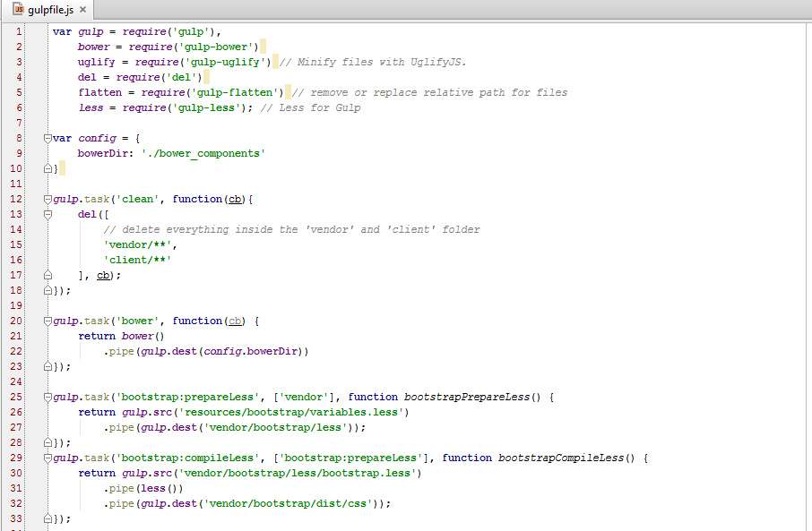Collapse 'bootstrap:compileLess' task fold on line 29
812x531 pixels.
point(48,458)
